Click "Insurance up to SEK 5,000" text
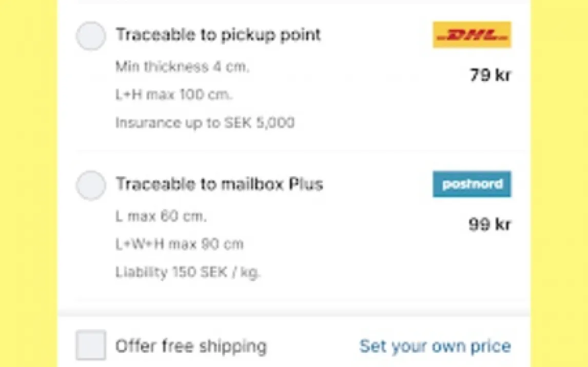Image resolution: width=588 pixels, height=367 pixels. point(205,123)
